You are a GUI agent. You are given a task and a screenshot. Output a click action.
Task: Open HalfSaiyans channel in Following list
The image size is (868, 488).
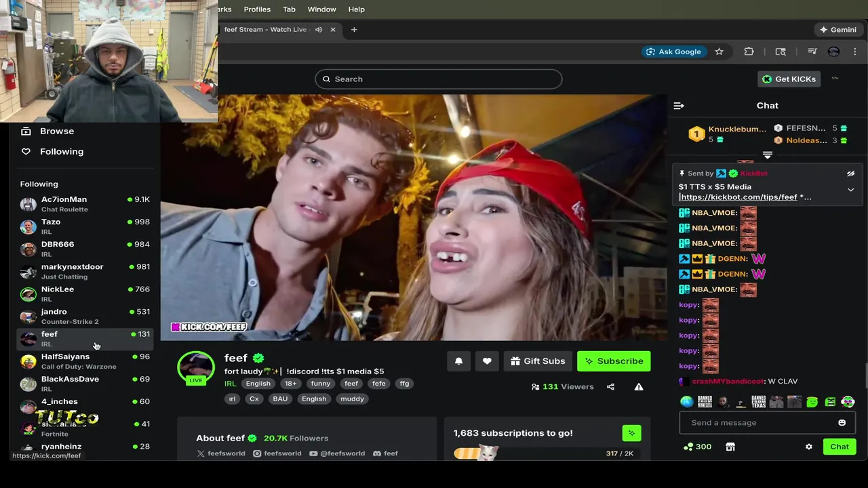(85, 361)
